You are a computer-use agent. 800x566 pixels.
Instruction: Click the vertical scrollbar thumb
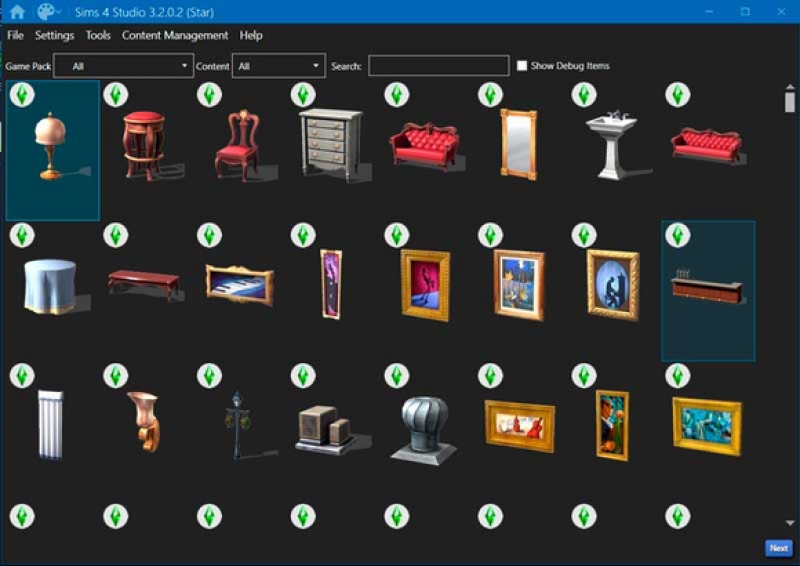click(790, 102)
